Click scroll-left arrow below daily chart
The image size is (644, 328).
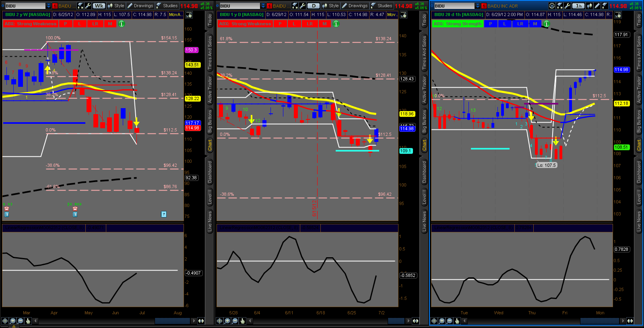[x=250, y=321]
